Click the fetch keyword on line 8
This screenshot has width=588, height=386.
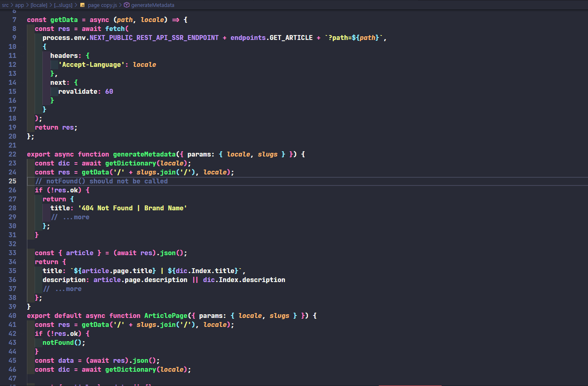click(115, 29)
